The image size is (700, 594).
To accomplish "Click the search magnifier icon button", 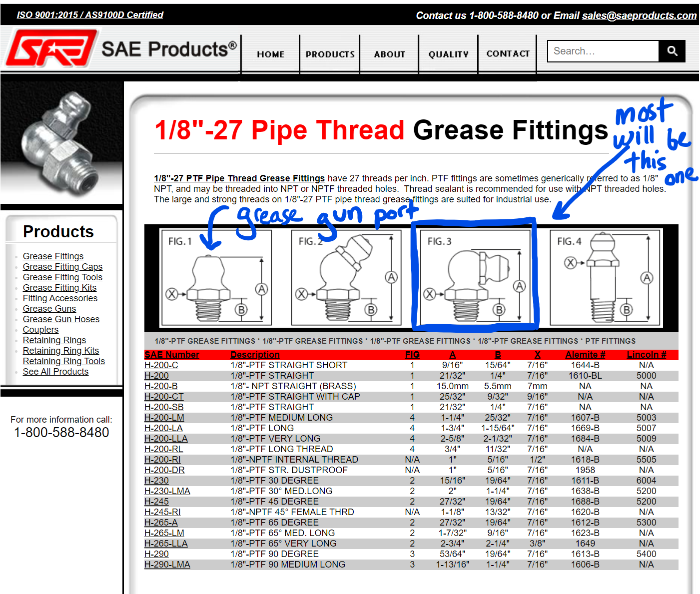I will [x=672, y=51].
